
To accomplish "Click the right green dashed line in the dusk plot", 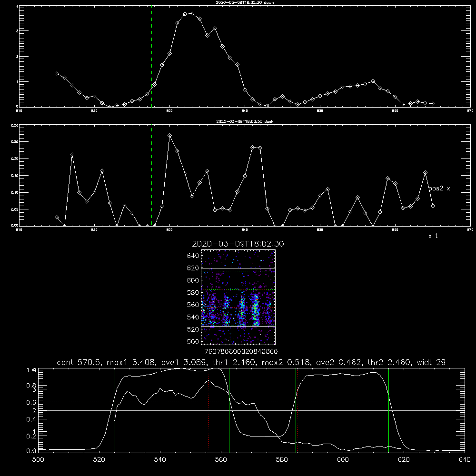I will [x=263, y=176].
